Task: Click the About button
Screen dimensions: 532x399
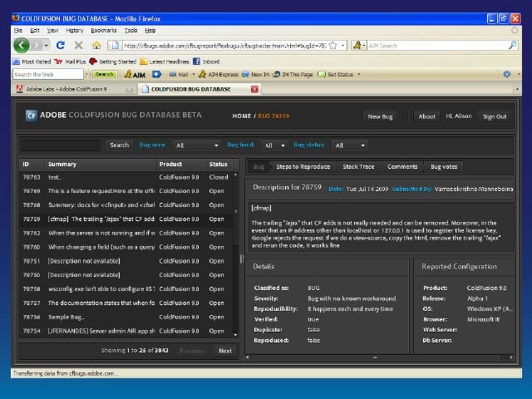Action: point(426,116)
